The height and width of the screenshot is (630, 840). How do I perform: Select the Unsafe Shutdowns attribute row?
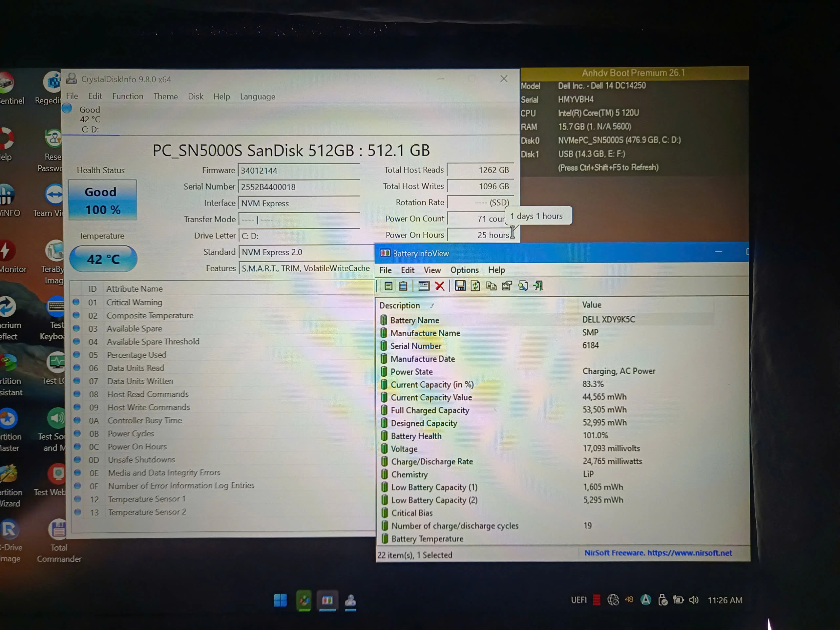(x=223, y=459)
